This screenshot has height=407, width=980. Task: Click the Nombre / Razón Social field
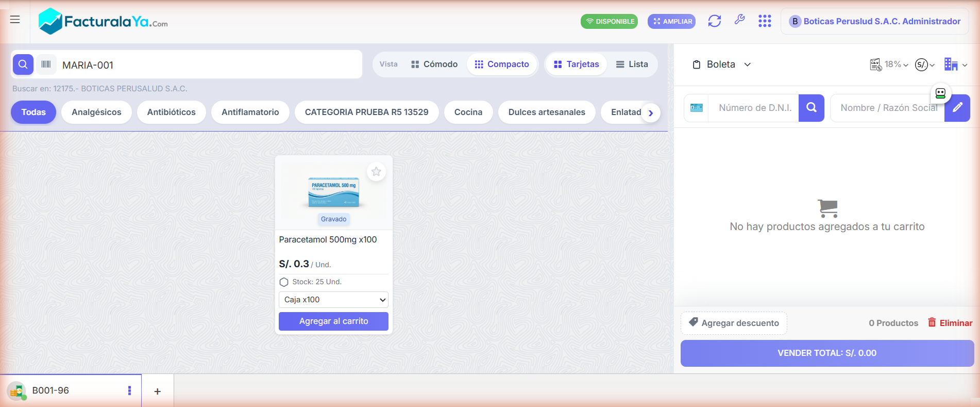888,108
